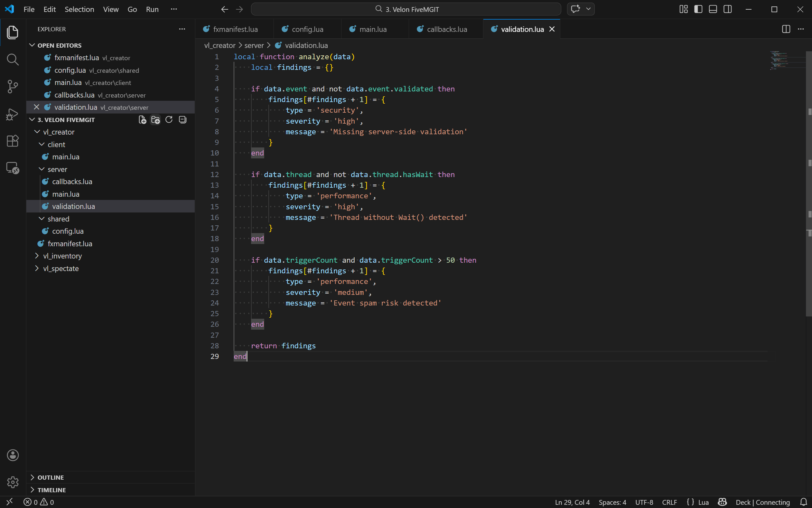This screenshot has height=508, width=812.
Task: Click the code minimap preview
Action: tap(787, 61)
